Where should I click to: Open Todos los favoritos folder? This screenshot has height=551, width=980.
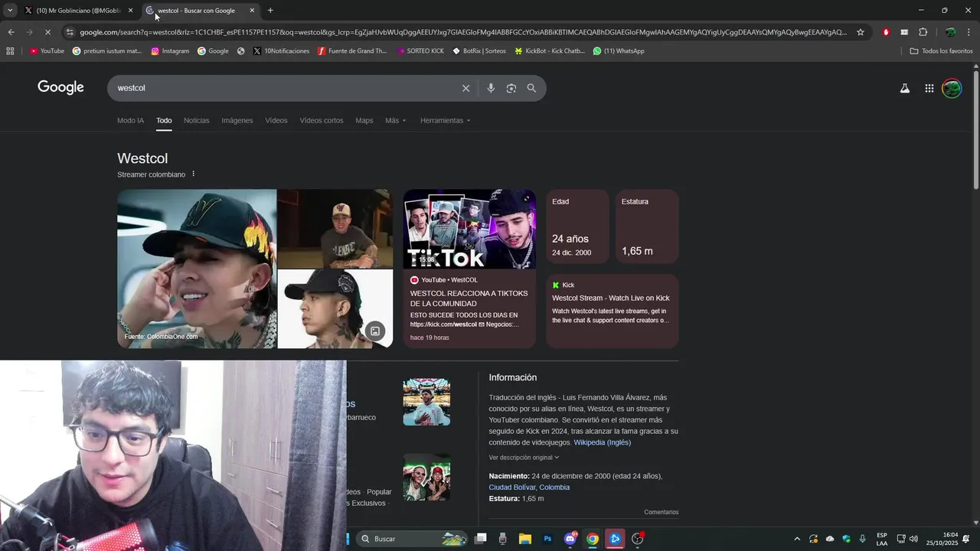click(942, 51)
